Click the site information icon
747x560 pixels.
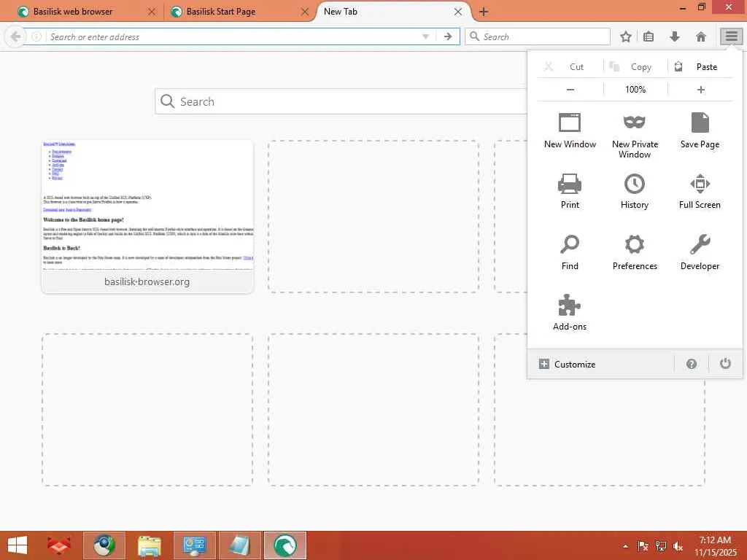36,36
